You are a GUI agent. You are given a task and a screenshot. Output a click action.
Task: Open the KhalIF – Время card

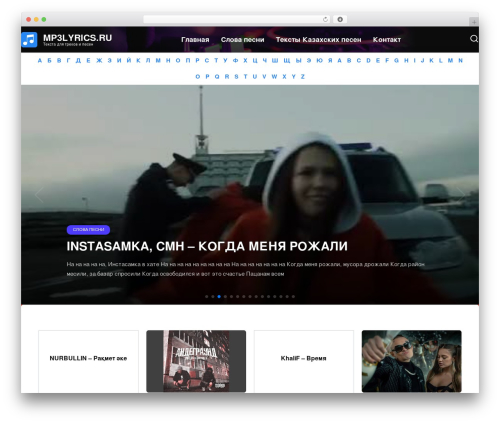click(x=304, y=361)
